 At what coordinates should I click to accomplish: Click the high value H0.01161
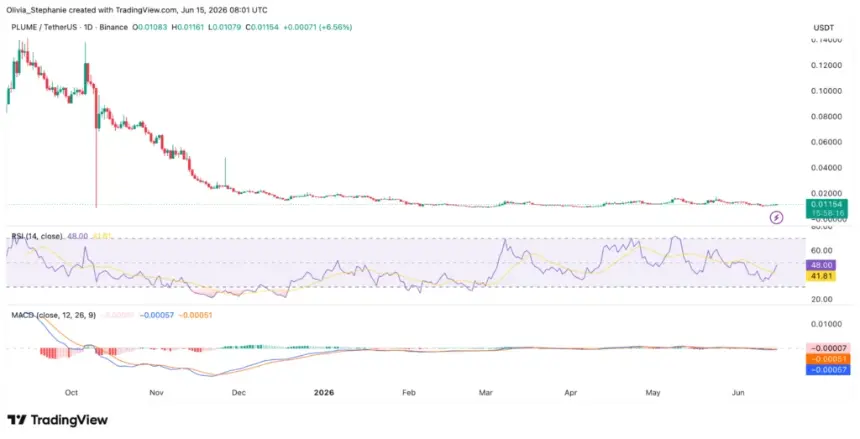[189, 27]
